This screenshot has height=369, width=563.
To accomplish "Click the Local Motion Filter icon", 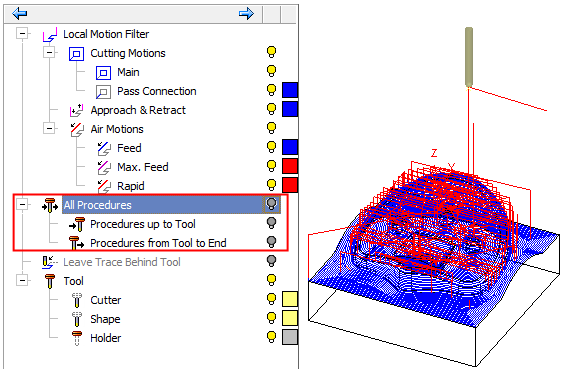I will tap(50, 34).
